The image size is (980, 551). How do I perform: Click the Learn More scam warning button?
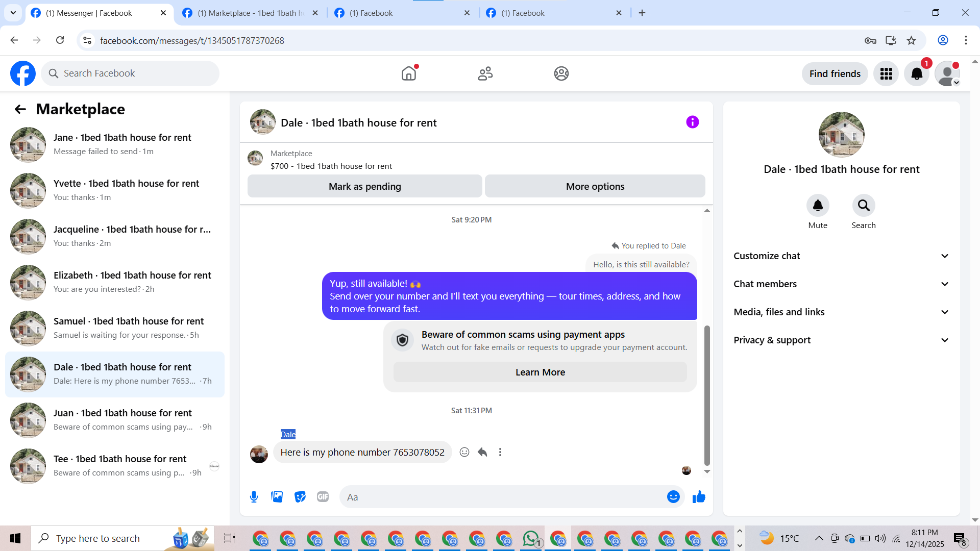[540, 372]
